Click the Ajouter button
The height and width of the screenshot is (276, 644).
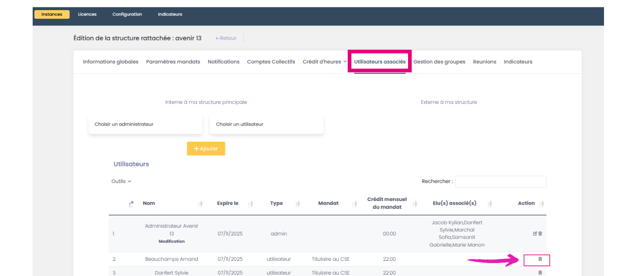click(x=206, y=149)
